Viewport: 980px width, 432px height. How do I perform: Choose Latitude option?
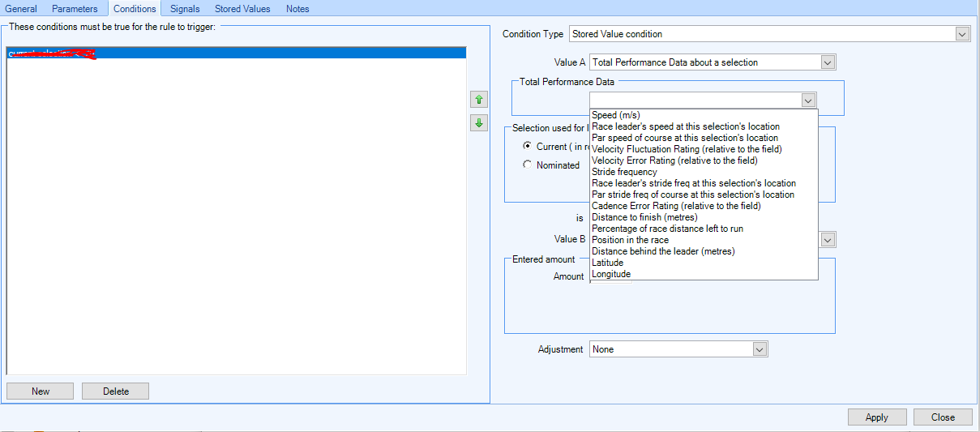pyautogui.click(x=704, y=263)
